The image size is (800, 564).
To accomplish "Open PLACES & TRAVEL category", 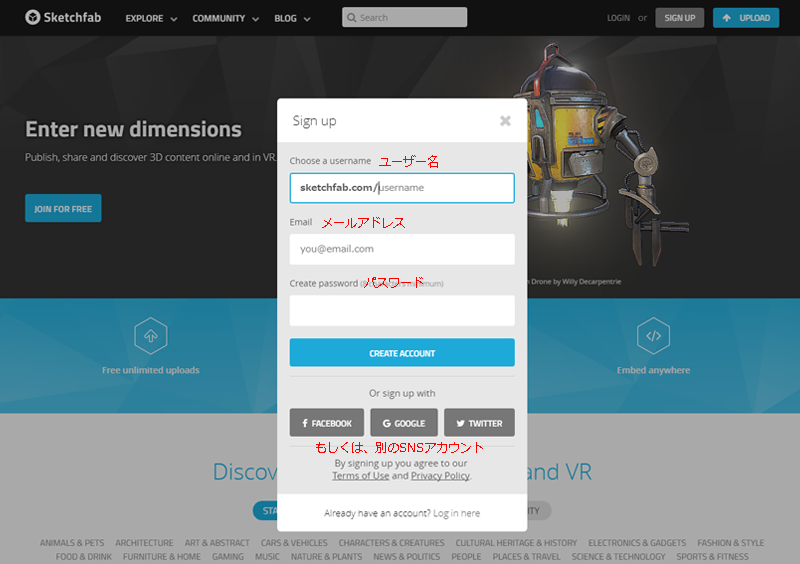I will tap(527, 556).
